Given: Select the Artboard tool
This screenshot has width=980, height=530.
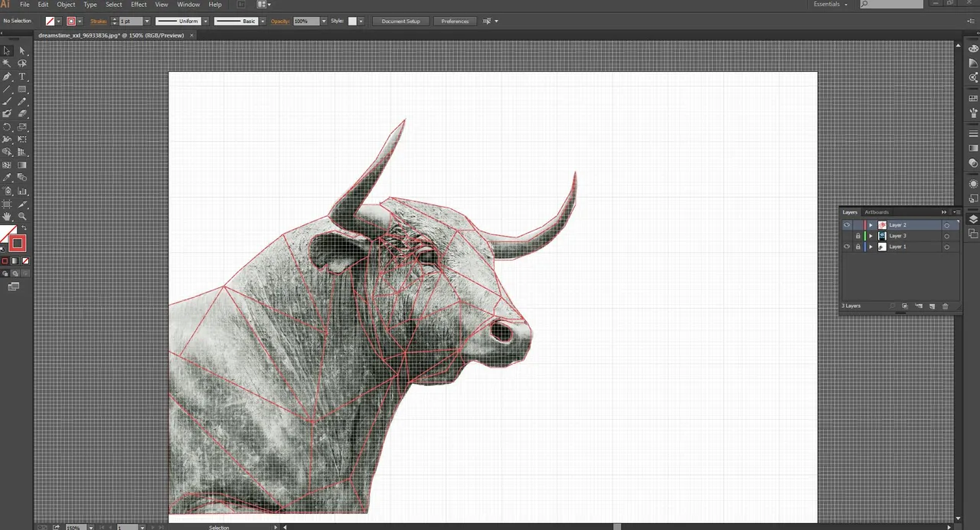Looking at the screenshot, I should click(x=7, y=204).
